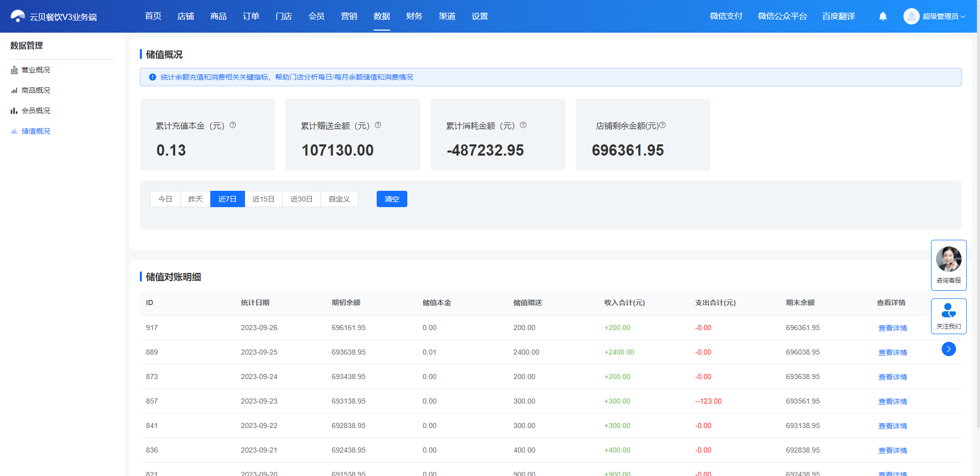
Task: Open the 营销 top menu
Action: (349, 16)
